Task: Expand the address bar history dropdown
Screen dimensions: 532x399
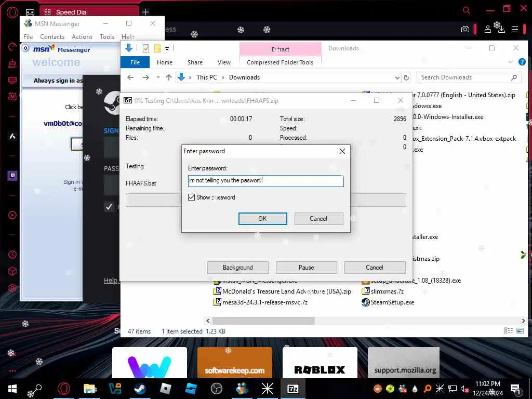Action: 397,78
